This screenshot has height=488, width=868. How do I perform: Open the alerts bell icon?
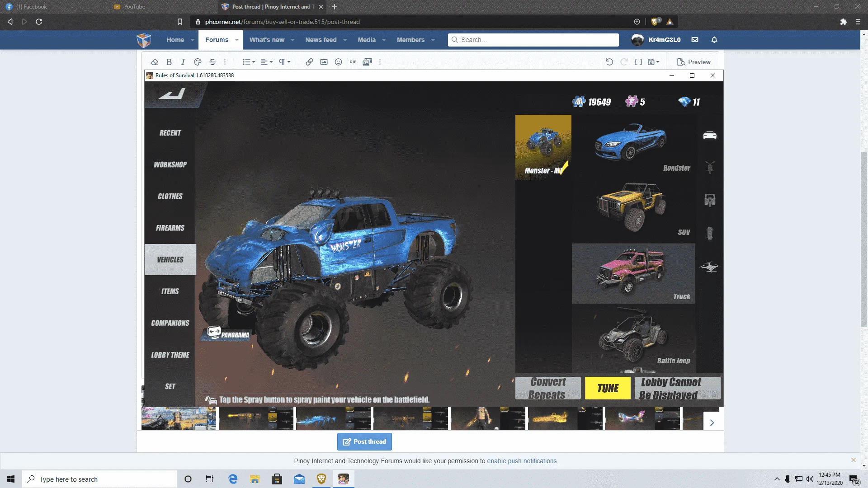tap(714, 40)
